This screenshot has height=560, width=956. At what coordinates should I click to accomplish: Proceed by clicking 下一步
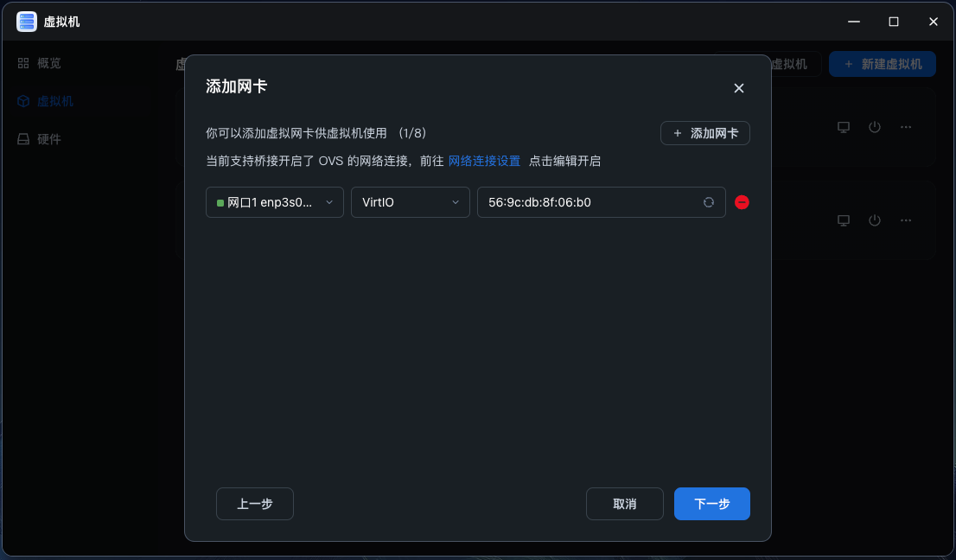coord(712,504)
